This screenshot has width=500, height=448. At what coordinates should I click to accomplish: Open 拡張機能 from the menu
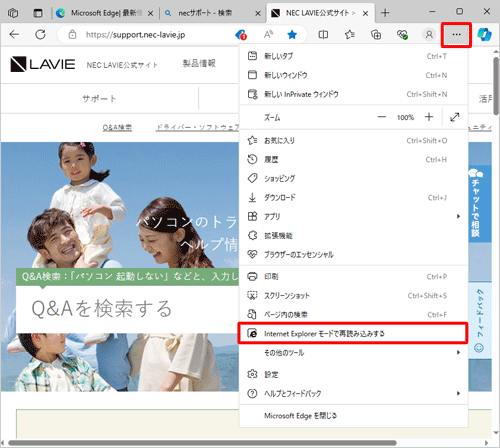coord(353,235)
